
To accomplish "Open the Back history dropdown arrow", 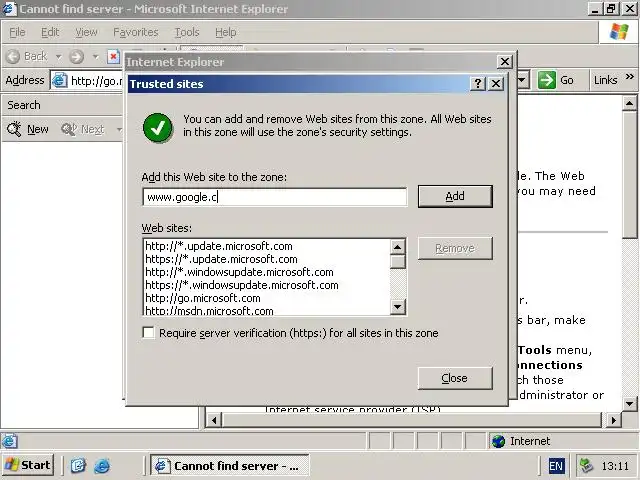I will pos(58,56).
